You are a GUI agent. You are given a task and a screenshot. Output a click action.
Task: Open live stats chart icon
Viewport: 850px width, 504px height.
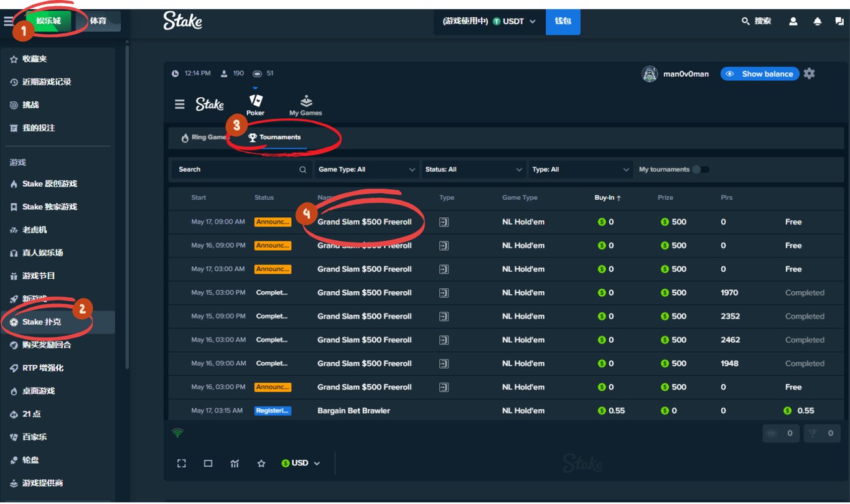[x=235, y=464]
